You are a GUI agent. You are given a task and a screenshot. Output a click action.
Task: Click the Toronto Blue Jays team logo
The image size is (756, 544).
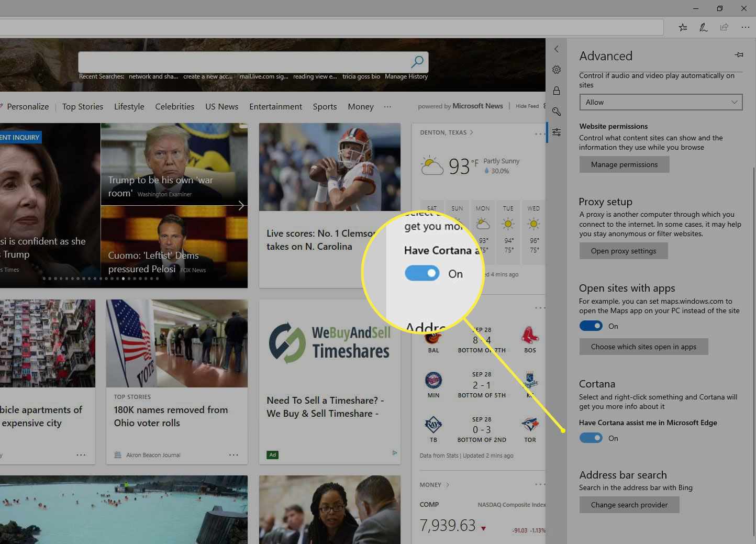[530, 425]
